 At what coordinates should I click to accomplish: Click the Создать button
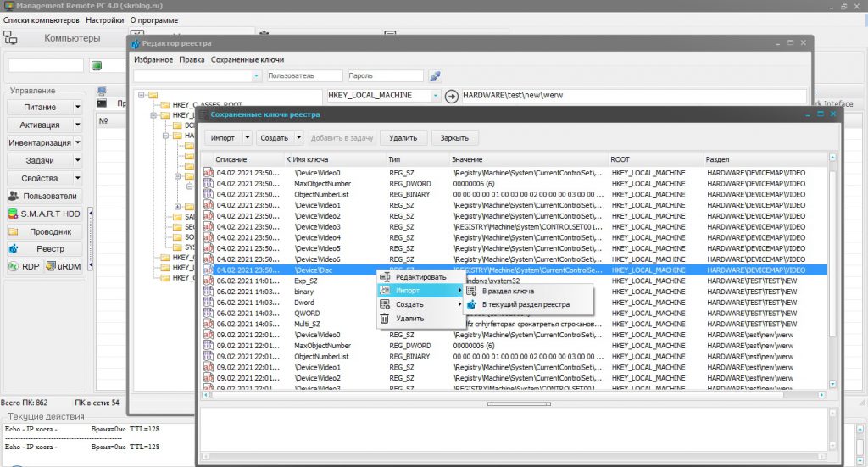click(275, 138)
